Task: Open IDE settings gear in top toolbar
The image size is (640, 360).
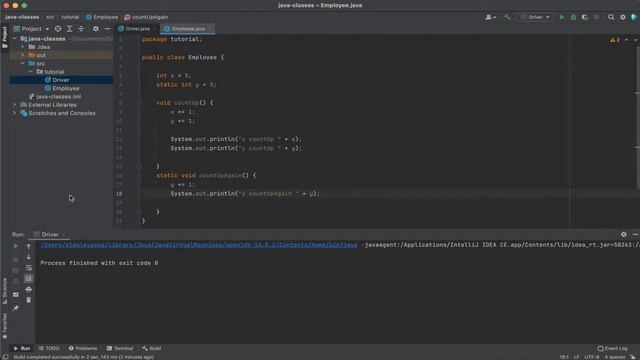Action: click(x=623, y=17)
